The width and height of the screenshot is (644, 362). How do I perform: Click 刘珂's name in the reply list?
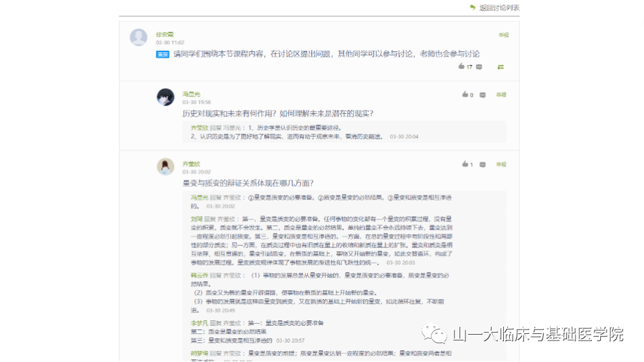pos(196,219)
